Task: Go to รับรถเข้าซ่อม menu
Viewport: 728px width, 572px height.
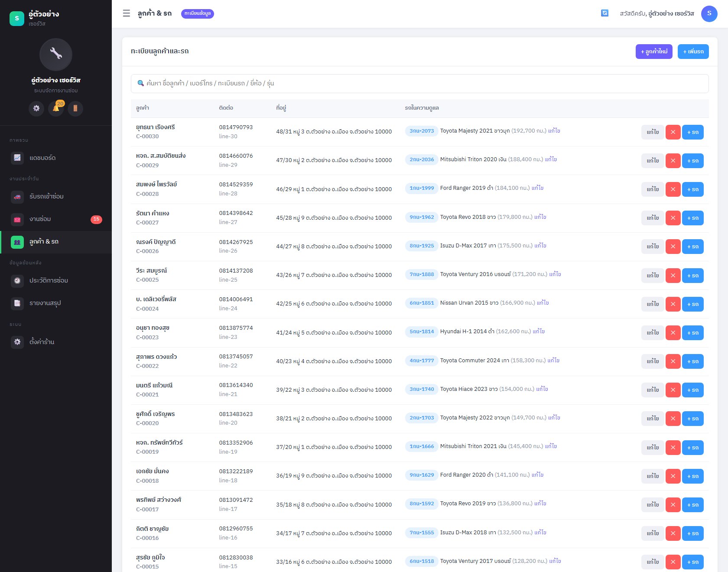Action: tap(56, 197)
